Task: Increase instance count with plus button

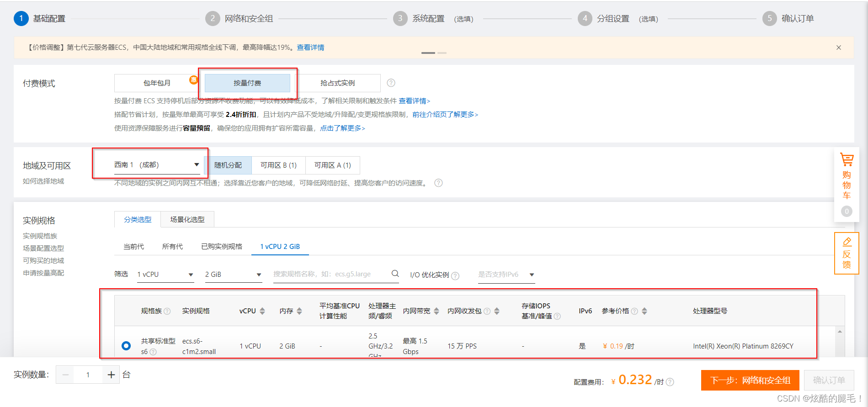Action: (111, 375)
